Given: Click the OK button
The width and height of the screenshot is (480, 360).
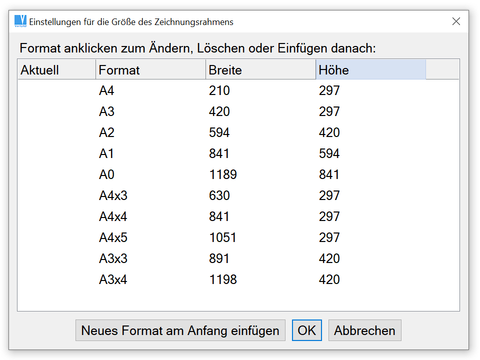Looking at the screenshot, I should pos(307,330).
